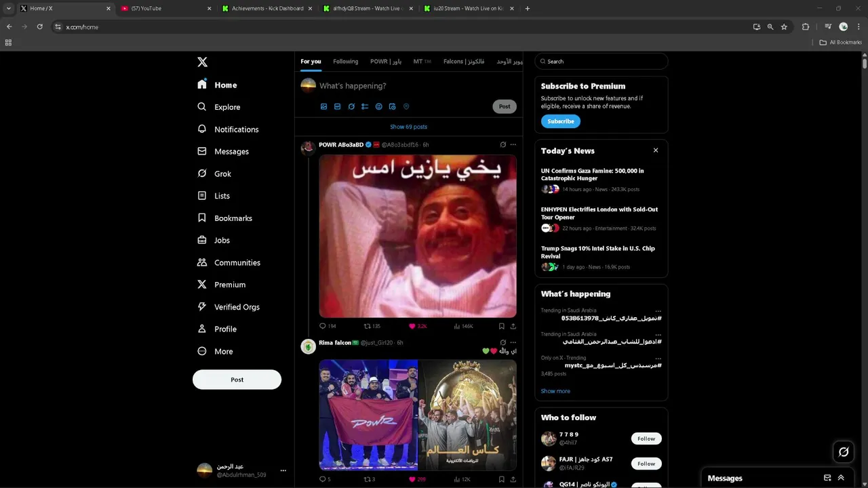Click the More circle icon in sidebar
Screen dimensions: 868x488
click(201, 351)
